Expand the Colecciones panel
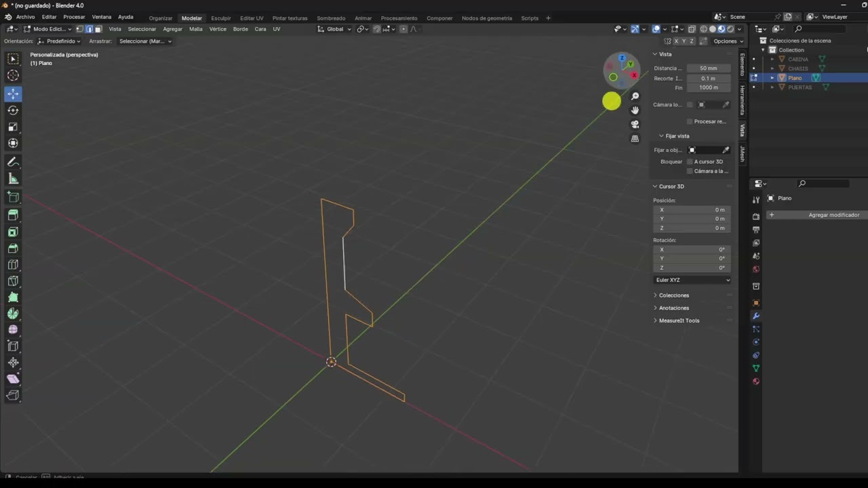Screen dimensions: 868x488 [673, 296]
